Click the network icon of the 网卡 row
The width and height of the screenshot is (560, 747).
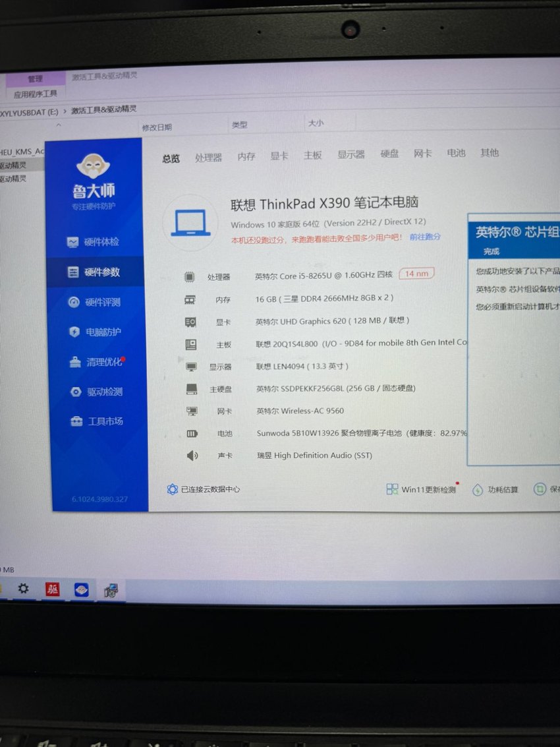192,411
